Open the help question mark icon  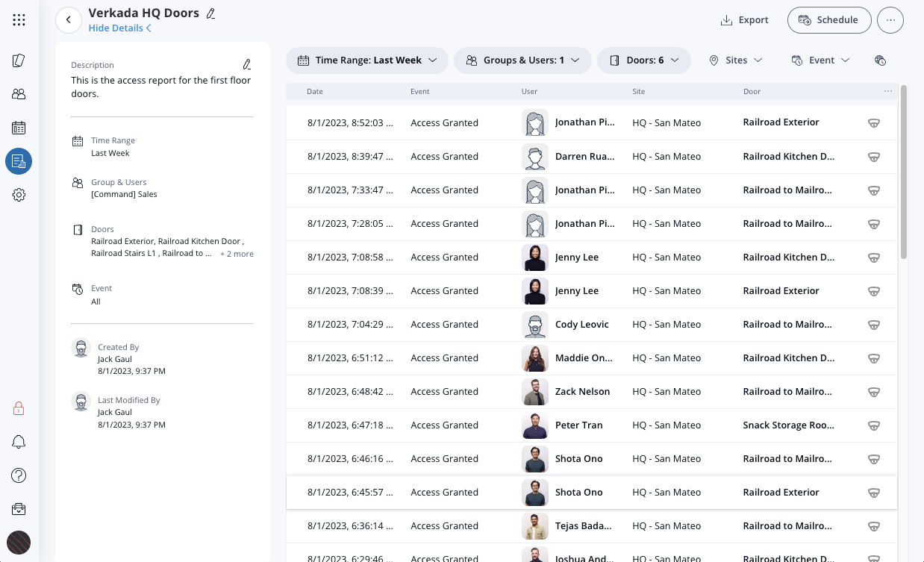click(19, 475)
